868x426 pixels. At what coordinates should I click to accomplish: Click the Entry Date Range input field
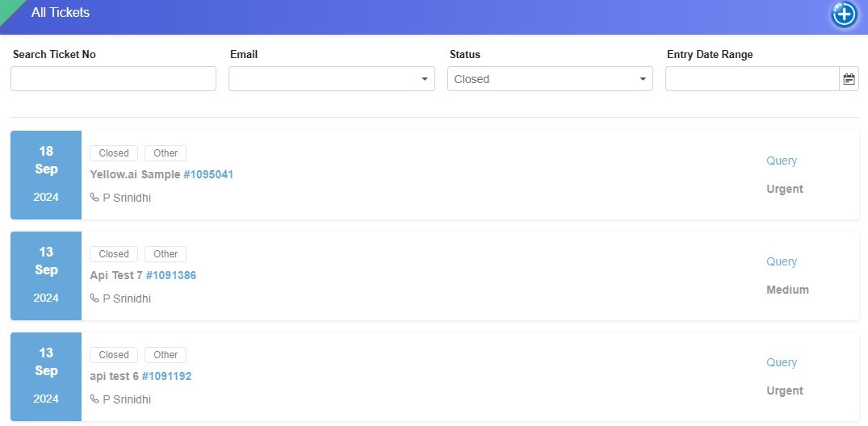[752, 79]
